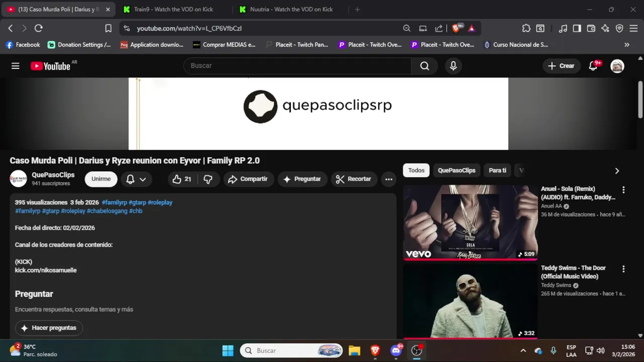Open the Curso Nacional de S... bookmark
The width and height of the screenshot is (644, 362).
pos(516,45)
